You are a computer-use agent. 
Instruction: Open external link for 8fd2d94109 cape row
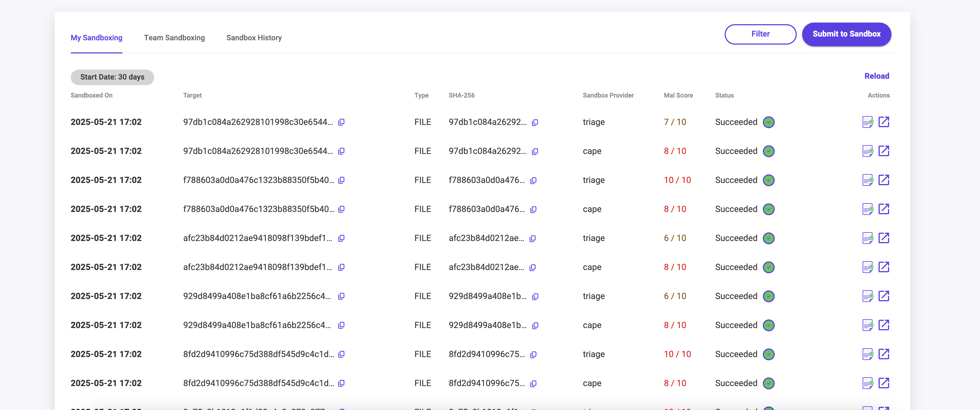[x=883, y=383]
